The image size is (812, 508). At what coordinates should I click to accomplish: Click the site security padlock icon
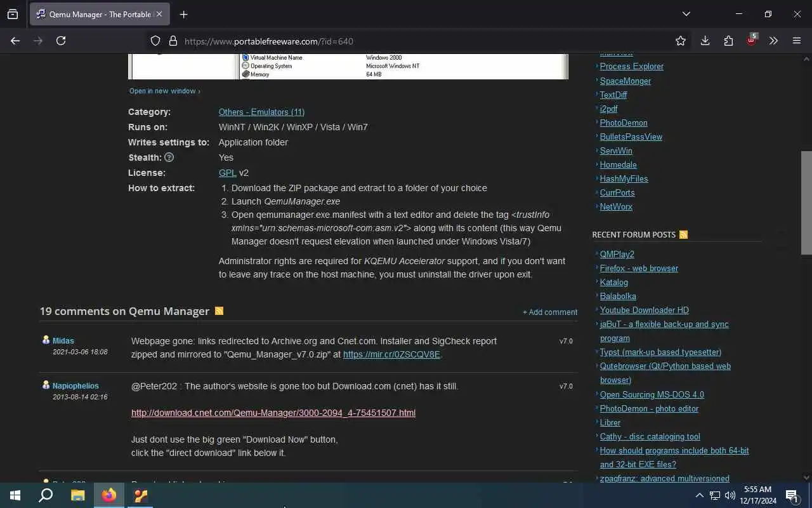[x=173, y=41]
